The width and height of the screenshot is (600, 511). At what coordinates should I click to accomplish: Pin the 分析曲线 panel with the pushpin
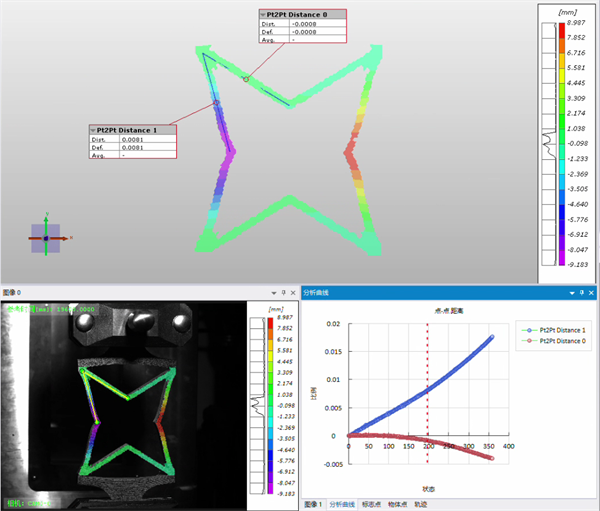(582, 293)
